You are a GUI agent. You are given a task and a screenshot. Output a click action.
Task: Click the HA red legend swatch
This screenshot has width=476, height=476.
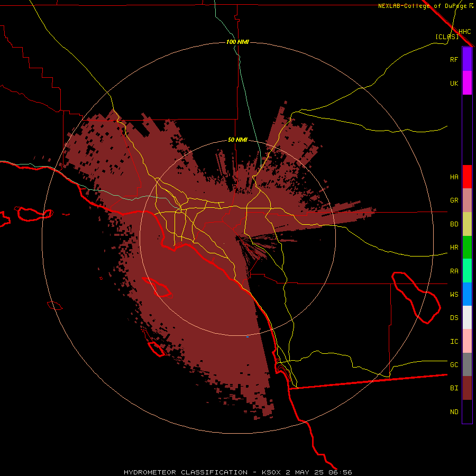tap(467, 177)
